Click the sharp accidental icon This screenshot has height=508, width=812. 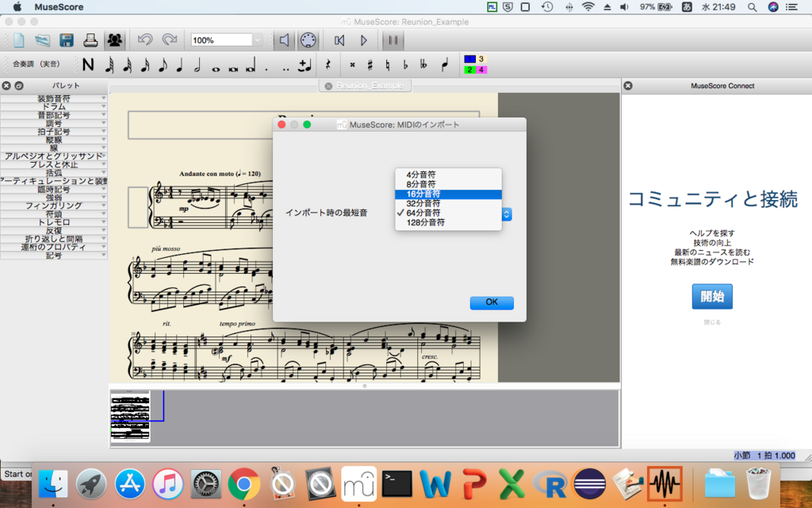(x=370, y=65)
